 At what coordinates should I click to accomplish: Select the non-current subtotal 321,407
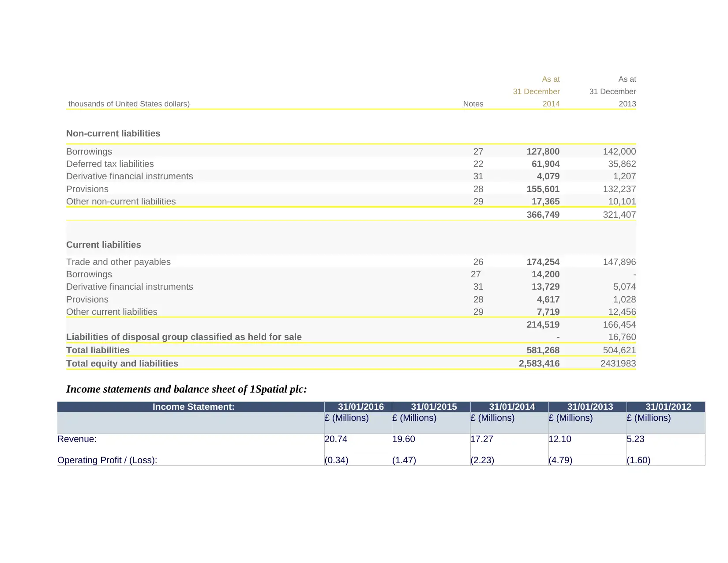(619, 215)
